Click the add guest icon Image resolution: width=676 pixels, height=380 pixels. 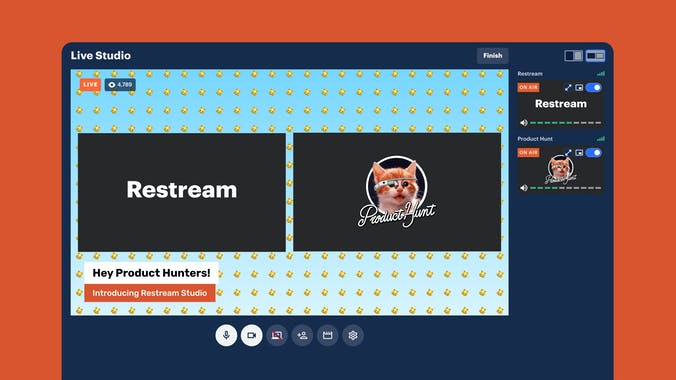coord(302,335)
